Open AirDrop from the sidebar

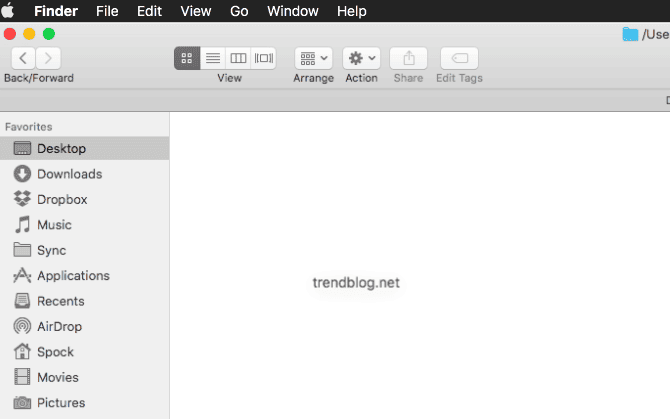tap(59, 326)
